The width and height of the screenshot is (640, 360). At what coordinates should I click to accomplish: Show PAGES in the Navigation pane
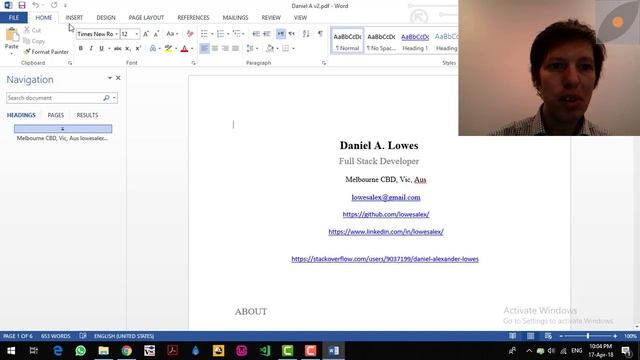coord(56,115)
